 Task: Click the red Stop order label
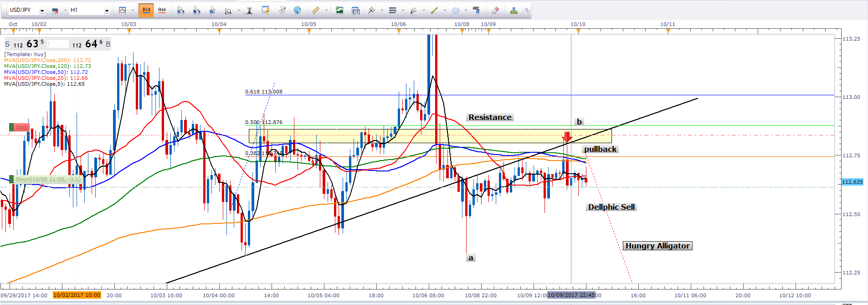tap(21, 127)
